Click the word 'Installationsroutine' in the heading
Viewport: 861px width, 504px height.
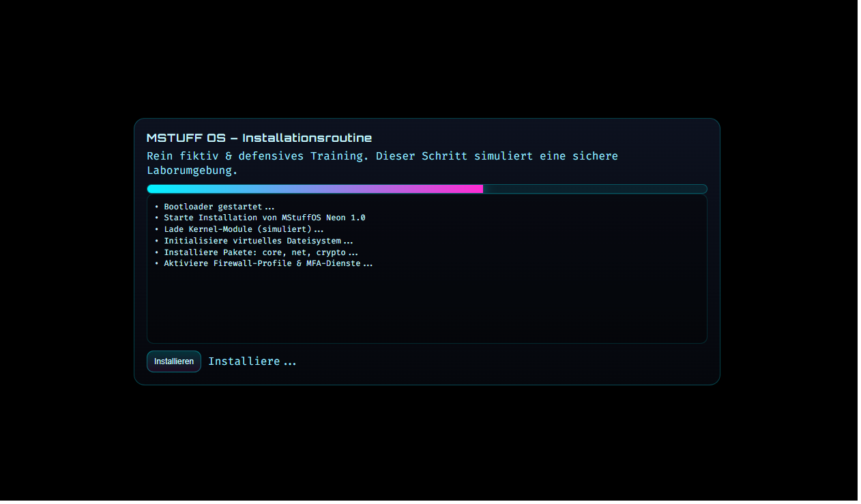[307, 138]
